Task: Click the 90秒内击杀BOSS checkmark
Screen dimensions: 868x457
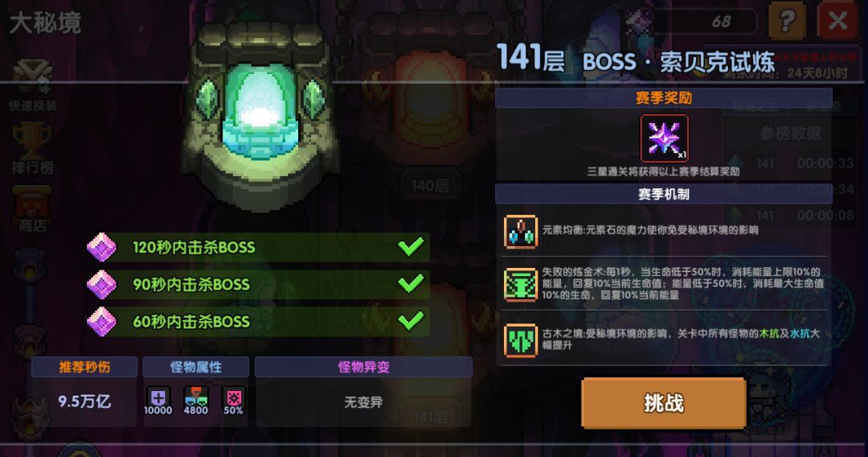Action: pos(411,284)
